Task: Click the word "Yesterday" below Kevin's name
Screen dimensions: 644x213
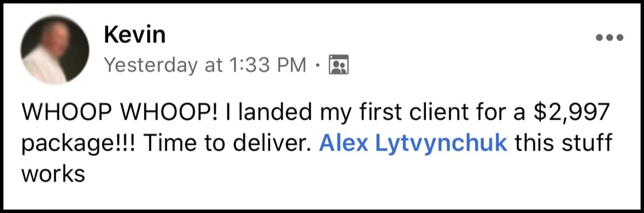Action: coord(151,65)
